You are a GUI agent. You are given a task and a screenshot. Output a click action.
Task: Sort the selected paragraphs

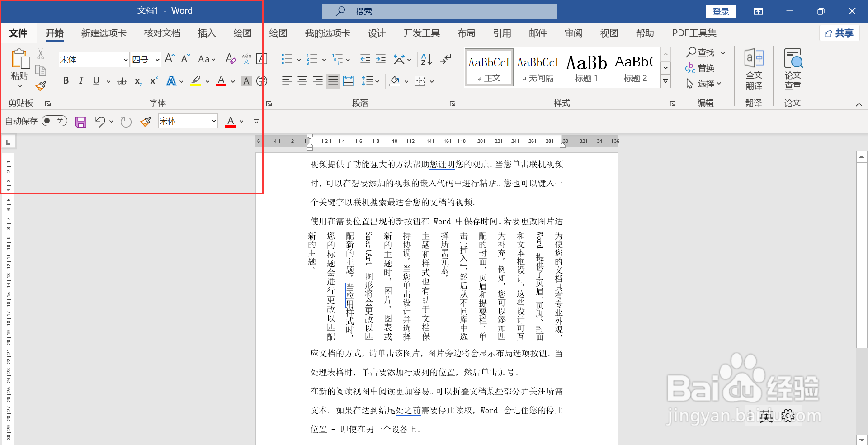click(x=426, y=59)
